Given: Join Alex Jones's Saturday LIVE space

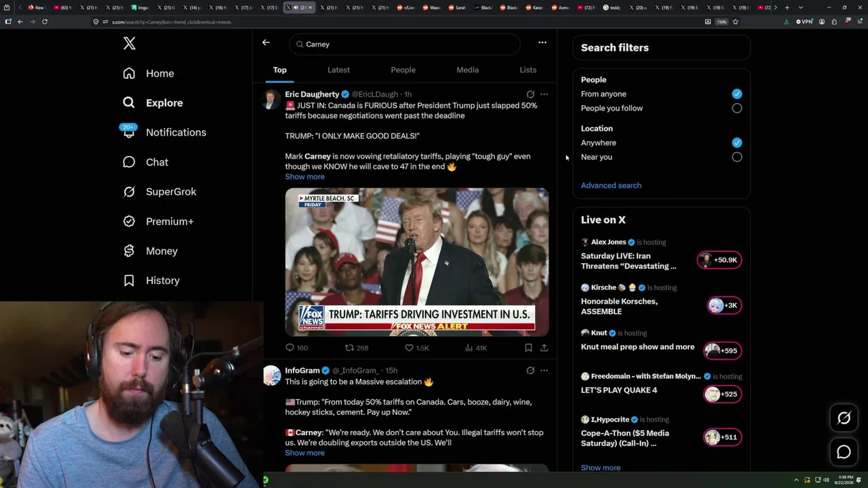Looking at the screenshot, I should 629,261.
